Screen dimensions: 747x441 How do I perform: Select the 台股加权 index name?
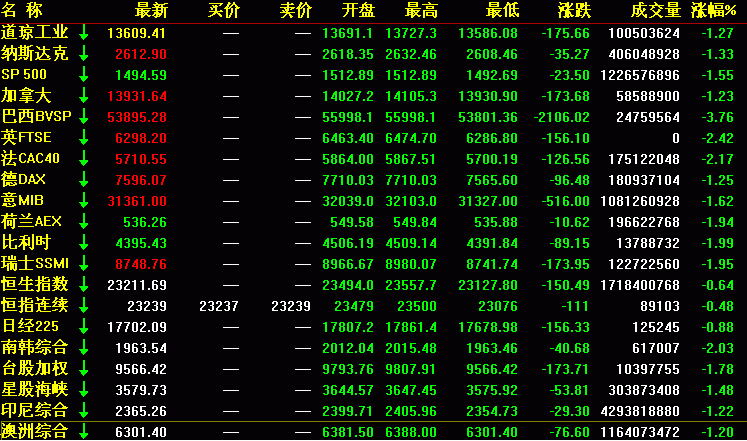click(x=35, y=368)
